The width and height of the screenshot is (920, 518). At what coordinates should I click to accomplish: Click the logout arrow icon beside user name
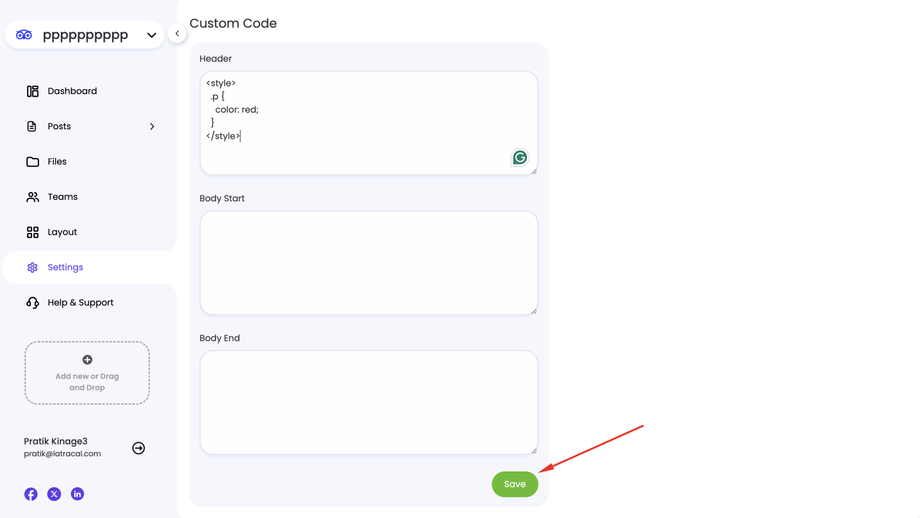(x=138, y=448)
